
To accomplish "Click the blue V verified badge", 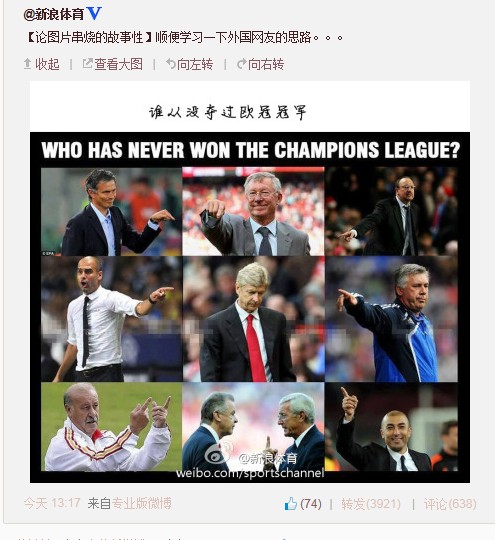I will coord(94,14).
